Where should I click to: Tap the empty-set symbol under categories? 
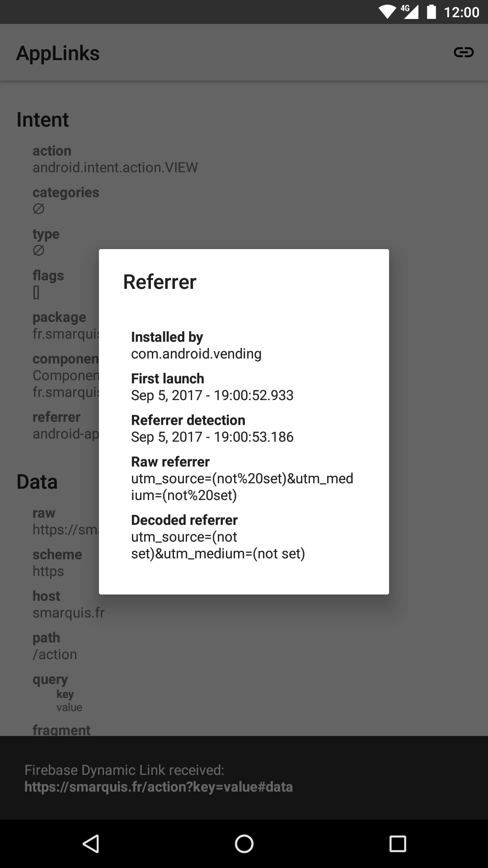click(x=38, y=209)
